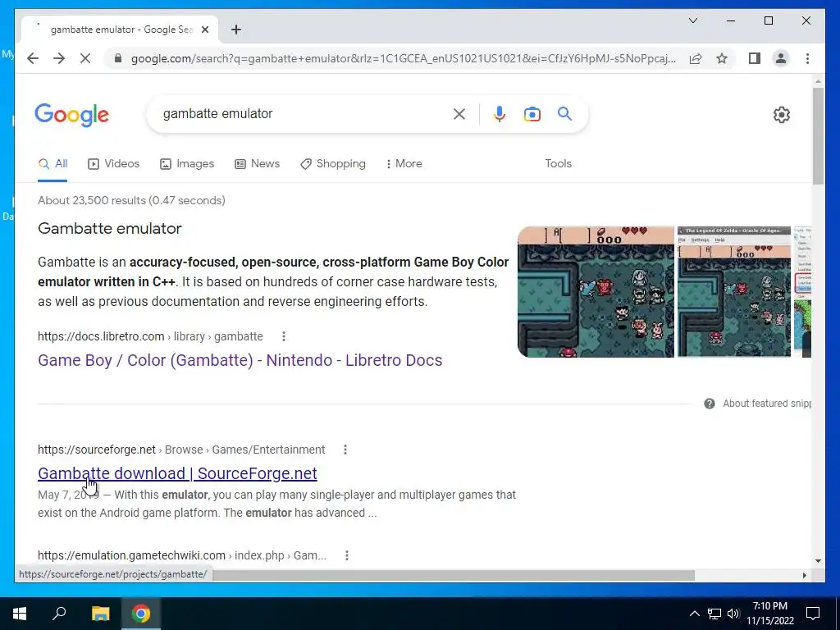
Task: Open the first large Zelda gameplay image
Action: tap(596, 292)
